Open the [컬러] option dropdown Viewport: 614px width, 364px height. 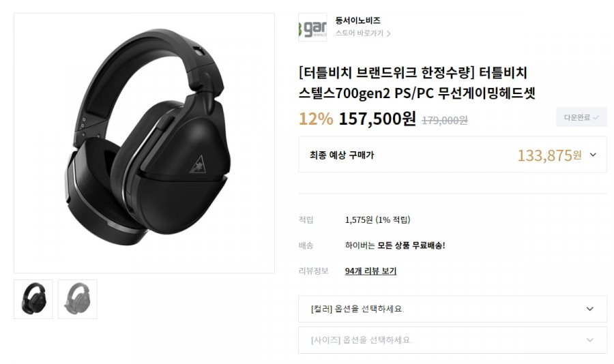click(x=453, y=309)
